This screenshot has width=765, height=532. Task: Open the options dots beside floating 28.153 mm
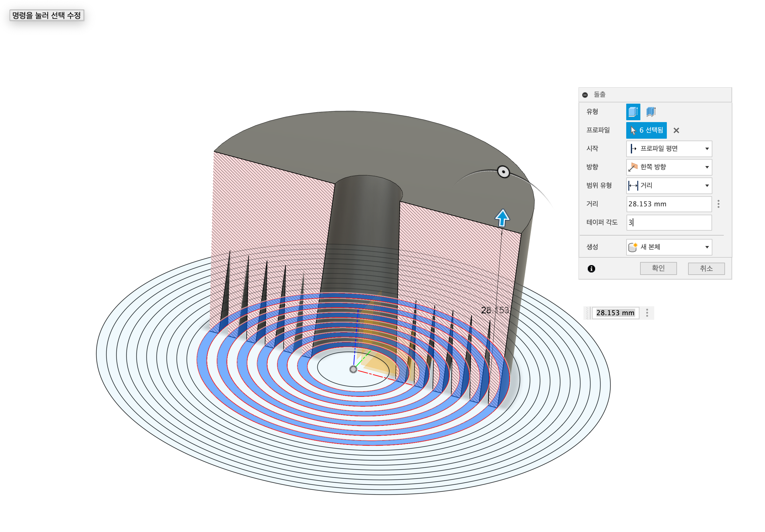tap(647, 313)
